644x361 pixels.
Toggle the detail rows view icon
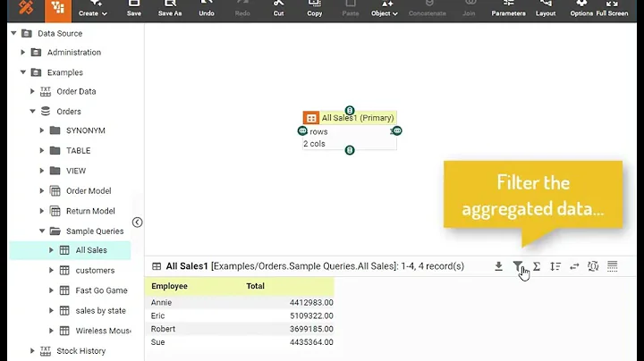613,266
